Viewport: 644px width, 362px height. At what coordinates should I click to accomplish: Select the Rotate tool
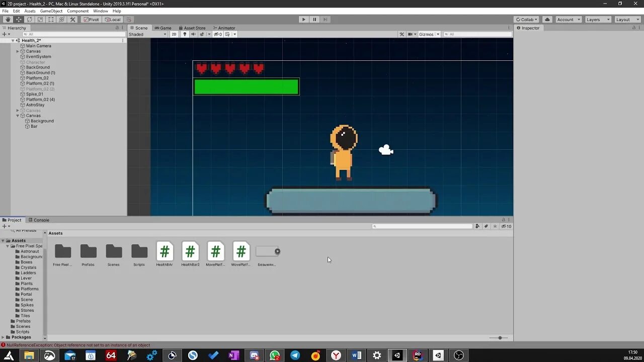[30, 20]
